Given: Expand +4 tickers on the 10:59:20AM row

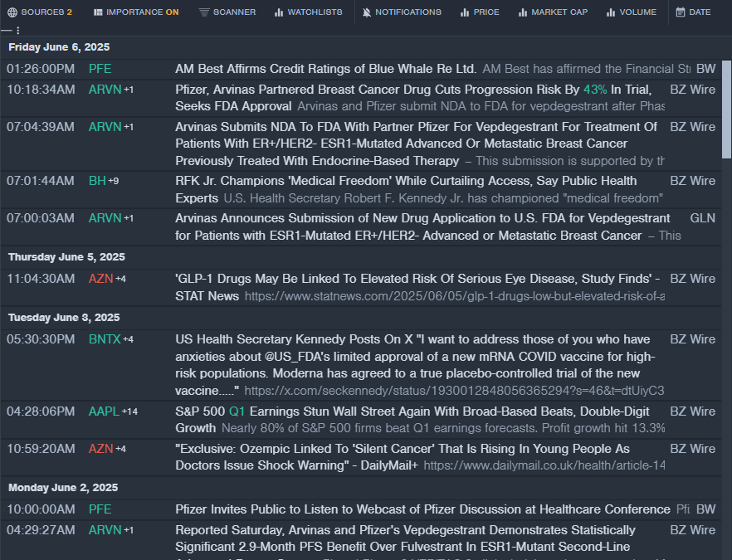Looking at the screenshot, I should tap(120, 449).
